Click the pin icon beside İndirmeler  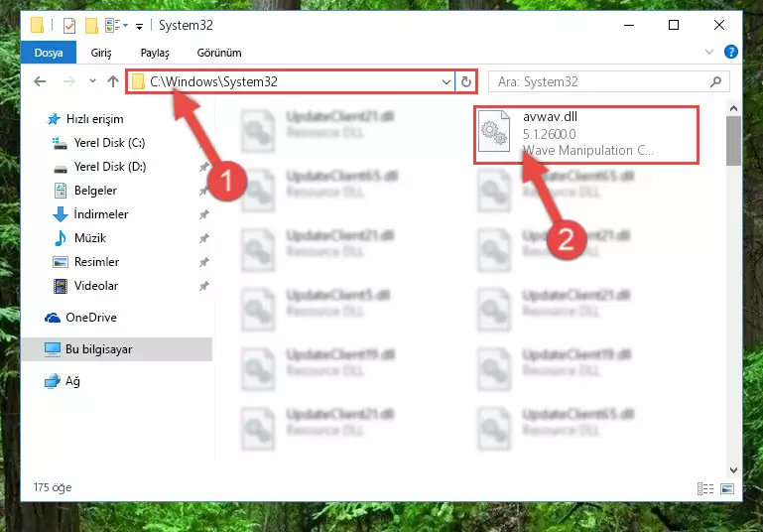203,214
